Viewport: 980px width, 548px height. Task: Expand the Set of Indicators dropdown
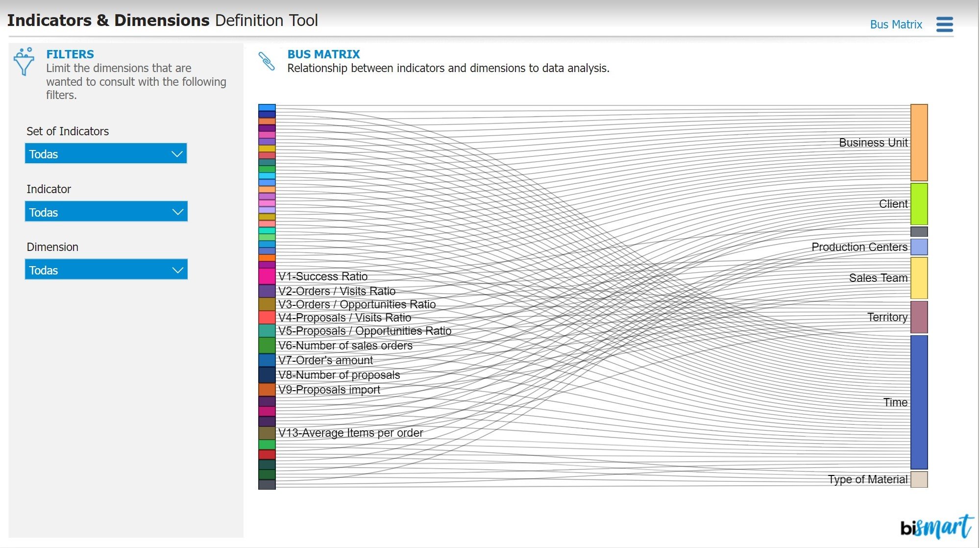tap(106, 154)
